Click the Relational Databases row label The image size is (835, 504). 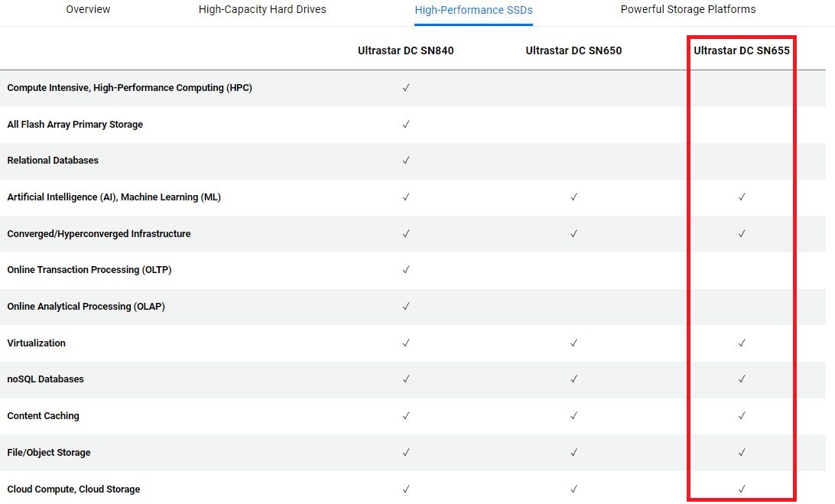tap(53, 161)
